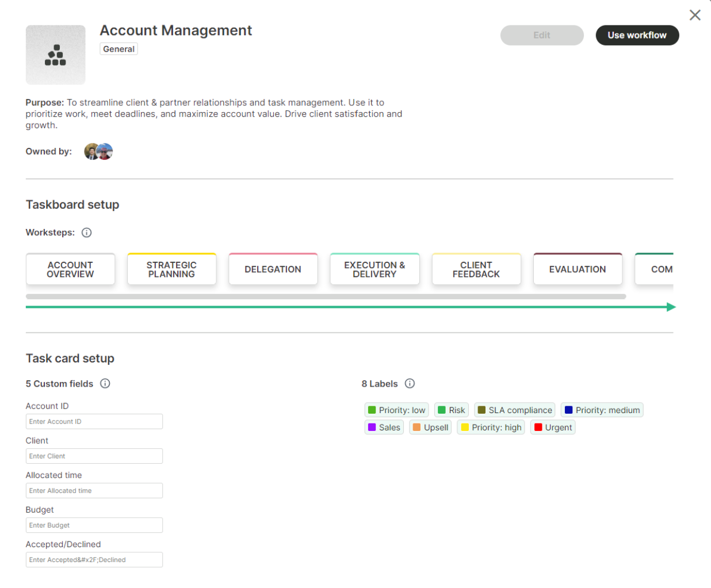Click the Account Management workflow icon
Screen dimensions: 711x588
pos(55,55)
